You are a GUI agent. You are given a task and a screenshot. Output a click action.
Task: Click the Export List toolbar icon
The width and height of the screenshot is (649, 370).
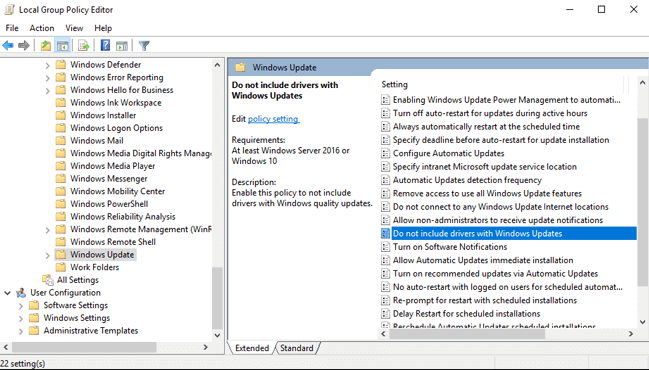pos(84,46)
